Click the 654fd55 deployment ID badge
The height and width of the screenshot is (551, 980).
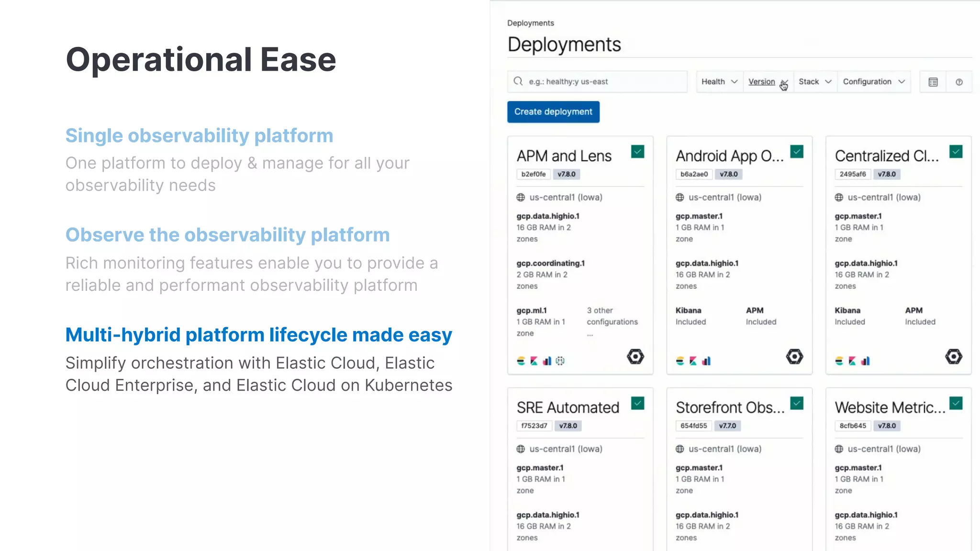click(x=693, y=426)
